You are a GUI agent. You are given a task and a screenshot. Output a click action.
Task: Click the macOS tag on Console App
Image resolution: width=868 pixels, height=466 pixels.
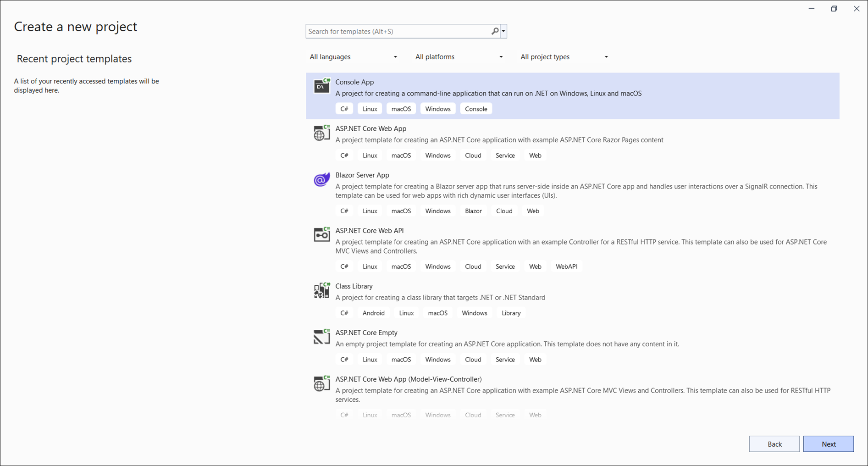pyautogui.click(x=401, y=109)
